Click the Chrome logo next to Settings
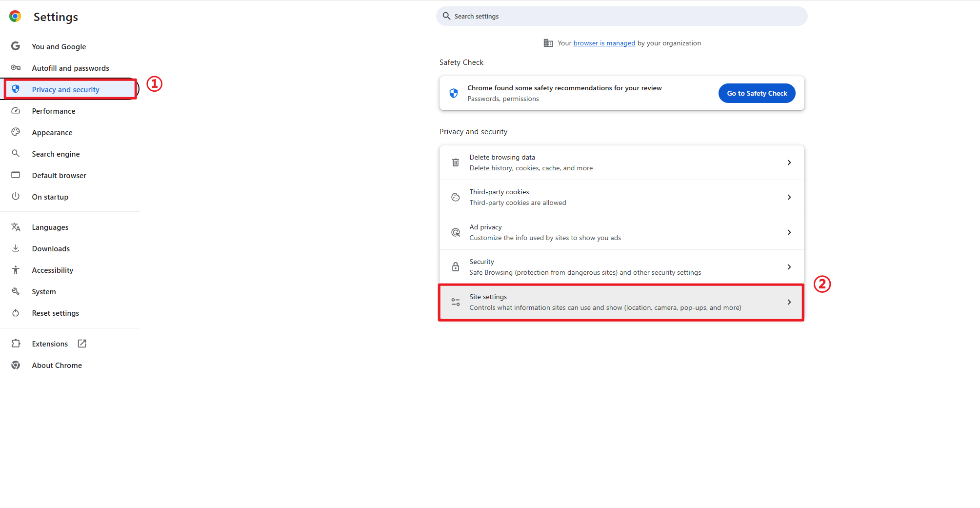The width and height of the screenshot is (980, 508). click(15, 17)
